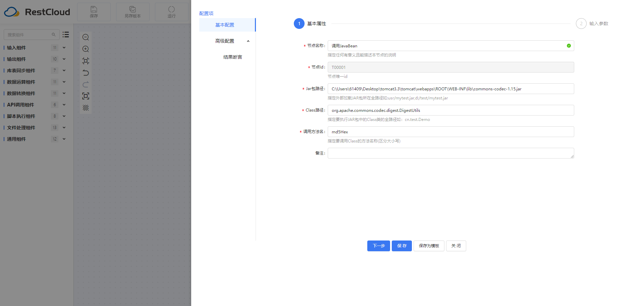Expand the 文件处理组件 group
Screen dimensions: 644x306
[64, 128]
